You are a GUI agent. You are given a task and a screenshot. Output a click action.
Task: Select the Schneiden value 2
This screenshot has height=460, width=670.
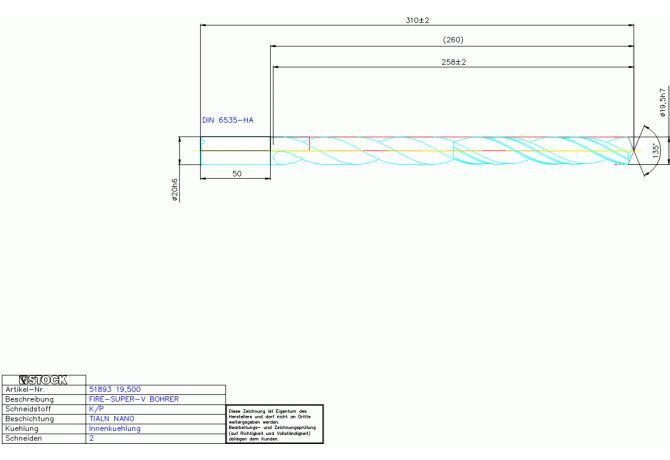(x=92, y=439)
